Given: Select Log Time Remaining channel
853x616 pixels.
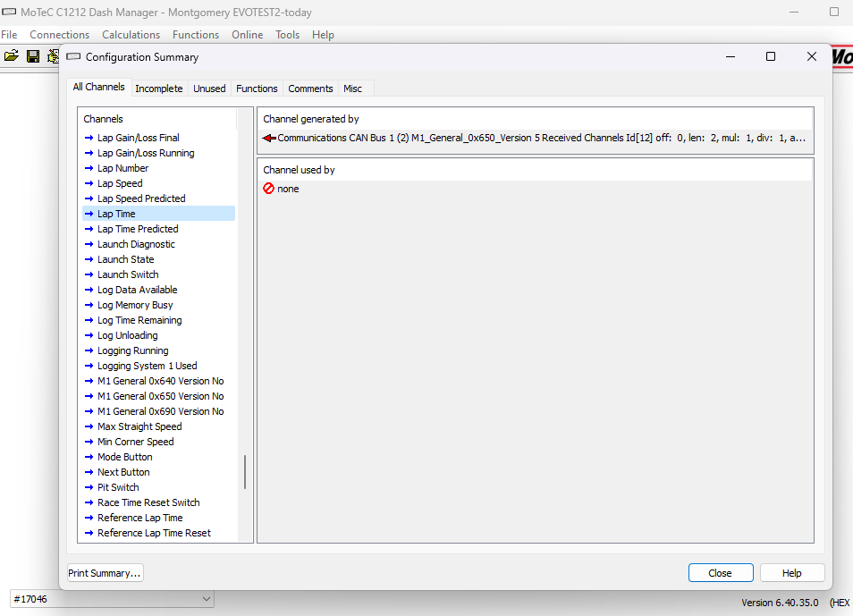Looking at the screenshot, I should point(159,320).
